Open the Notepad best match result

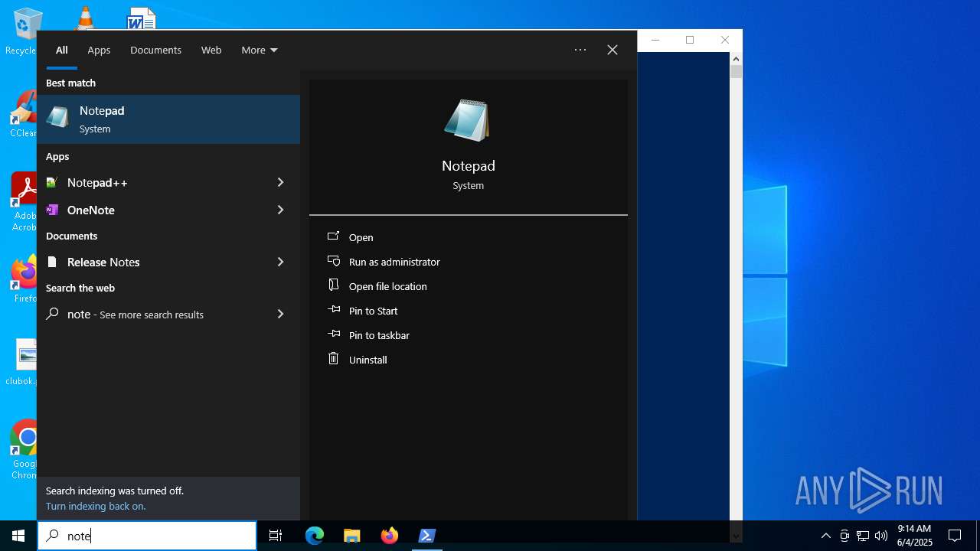tap(168, 119)
